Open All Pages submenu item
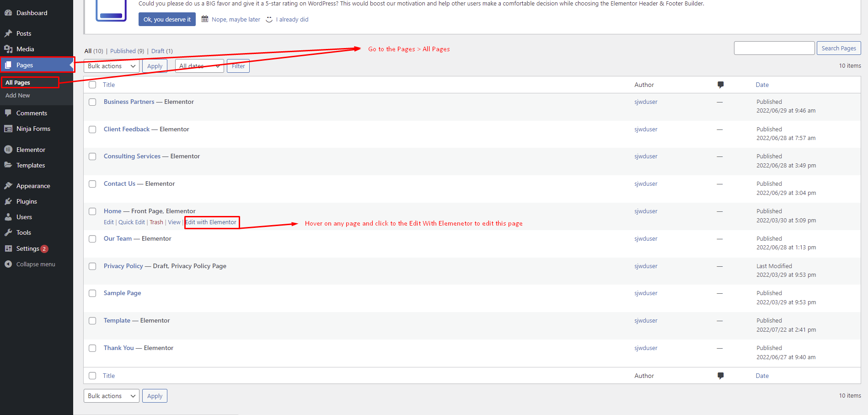Viewport: 868px width, 415px height. tap(18, 82)
